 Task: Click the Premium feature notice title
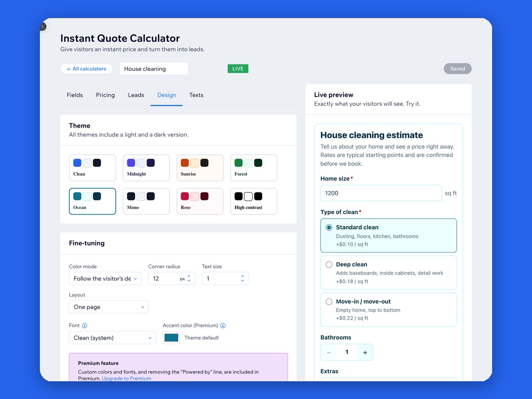(98, 363)
